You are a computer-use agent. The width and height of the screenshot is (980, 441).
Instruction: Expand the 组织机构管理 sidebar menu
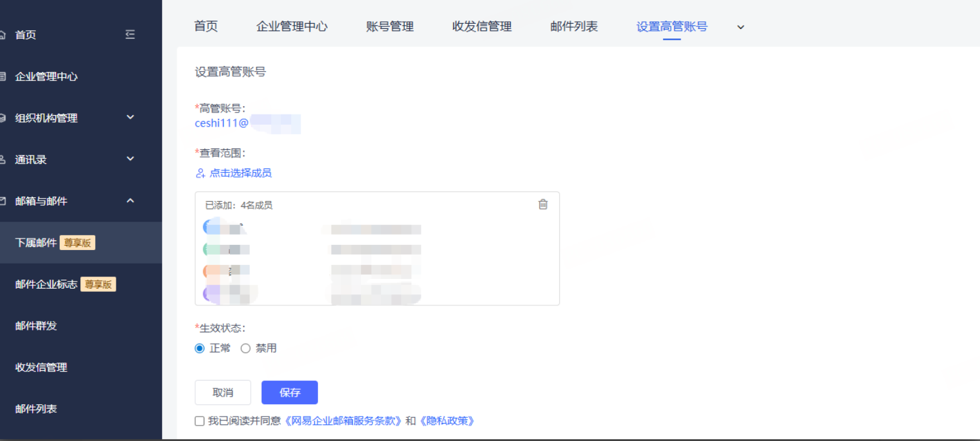tap(130, 118)
